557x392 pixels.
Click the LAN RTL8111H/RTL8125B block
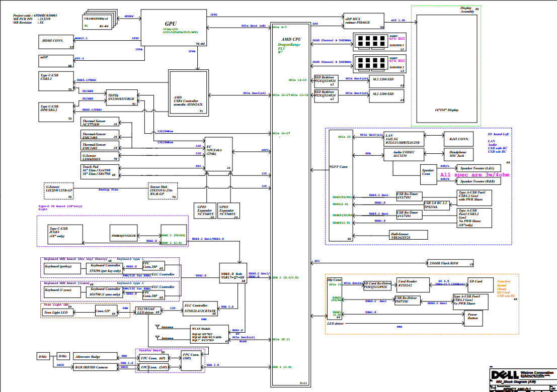(404, 139)
